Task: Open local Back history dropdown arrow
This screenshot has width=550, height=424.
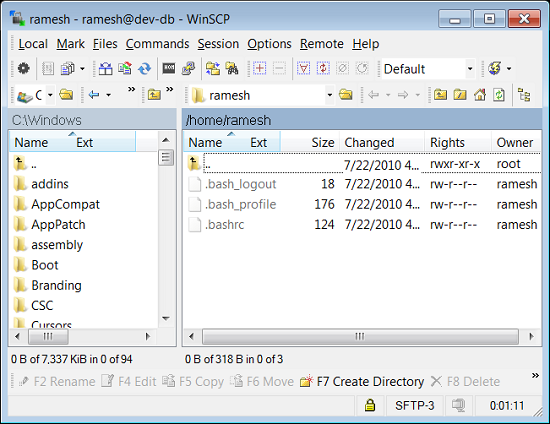Action: point(109,95)
